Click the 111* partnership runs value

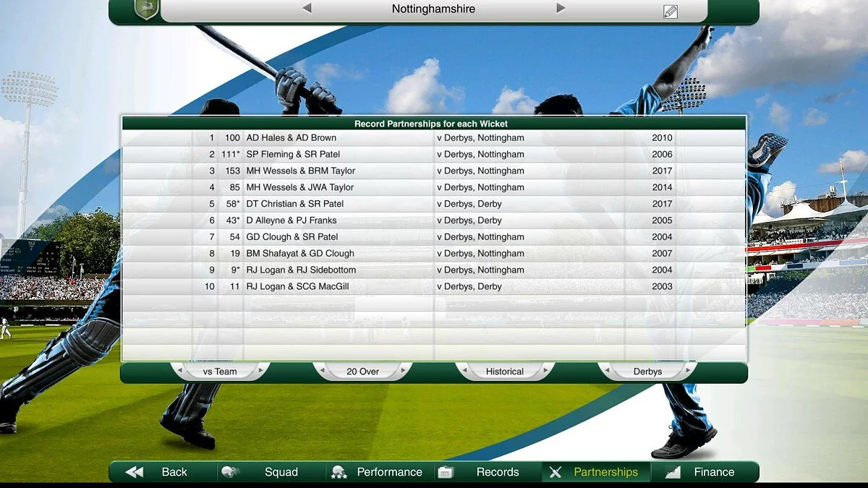[231, 155]
